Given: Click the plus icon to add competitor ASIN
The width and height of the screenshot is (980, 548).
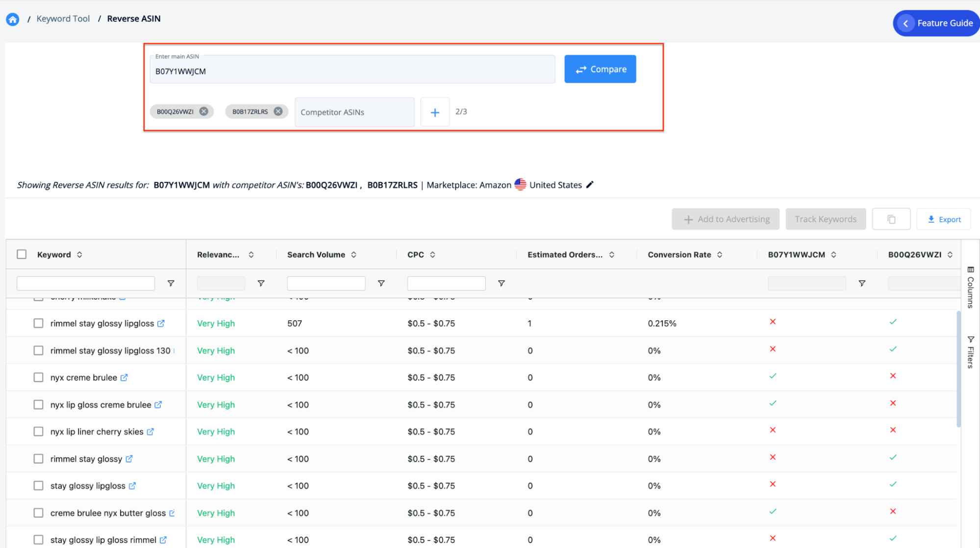Looking at the screenshot, I should [x=435, y=111].
